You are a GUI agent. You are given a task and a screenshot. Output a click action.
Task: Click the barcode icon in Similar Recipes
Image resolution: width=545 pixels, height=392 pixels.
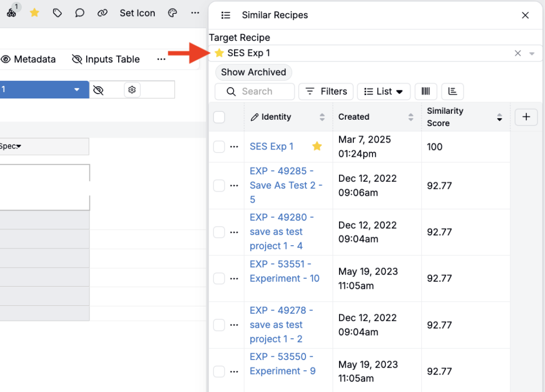click(x=425, y=91)
